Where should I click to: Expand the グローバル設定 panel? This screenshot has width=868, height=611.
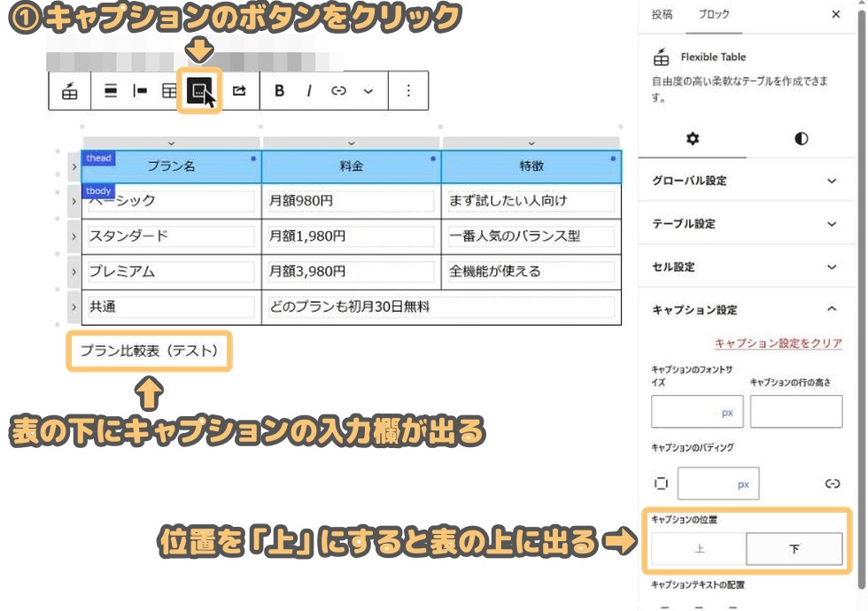coord(745,181)
